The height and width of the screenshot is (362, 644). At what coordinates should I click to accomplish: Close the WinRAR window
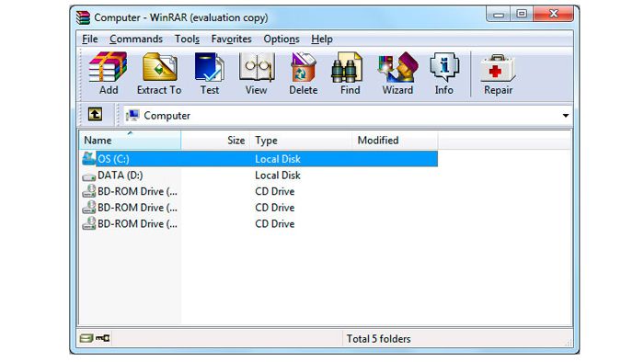[553, 15]
